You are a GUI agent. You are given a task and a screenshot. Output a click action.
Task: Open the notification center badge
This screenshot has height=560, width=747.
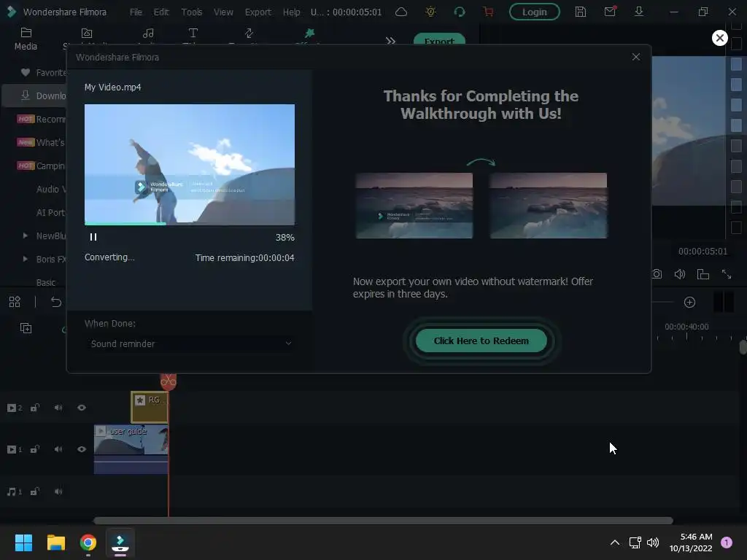coord(727,542)
